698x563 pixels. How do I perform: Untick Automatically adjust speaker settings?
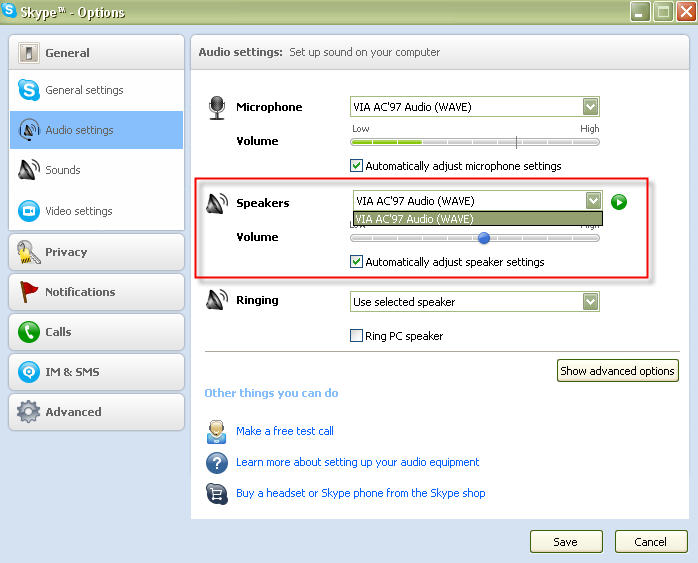coord(356,262)
